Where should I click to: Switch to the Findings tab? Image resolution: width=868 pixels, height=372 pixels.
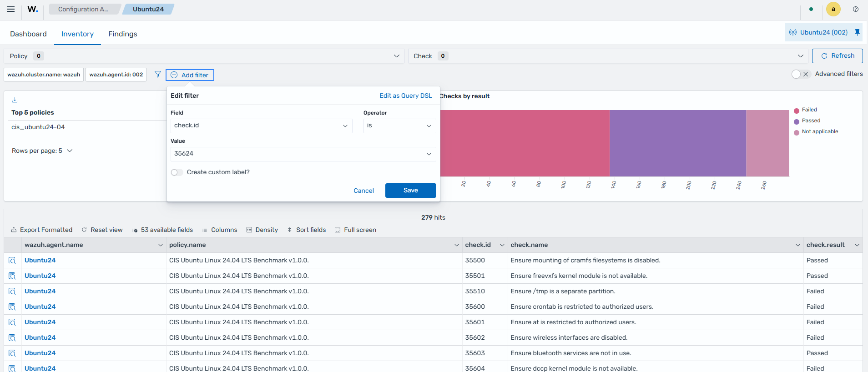point(123,34)
